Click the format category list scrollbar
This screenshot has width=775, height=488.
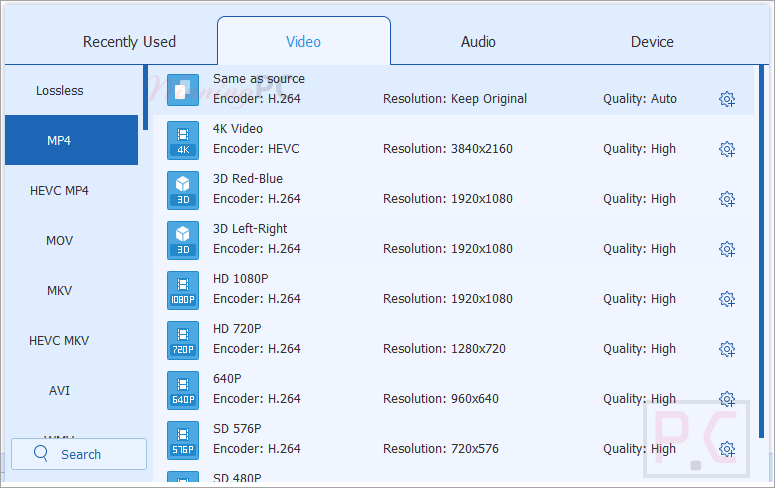(x=145, y=97)
